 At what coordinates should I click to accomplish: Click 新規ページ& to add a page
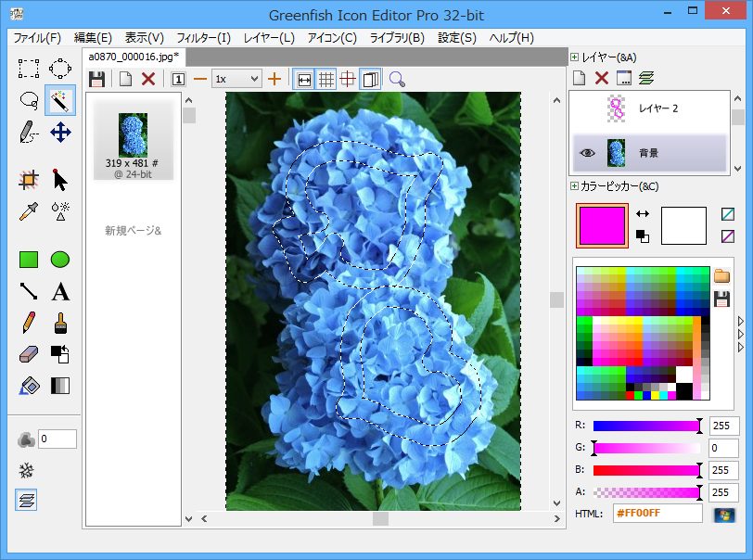133,230
